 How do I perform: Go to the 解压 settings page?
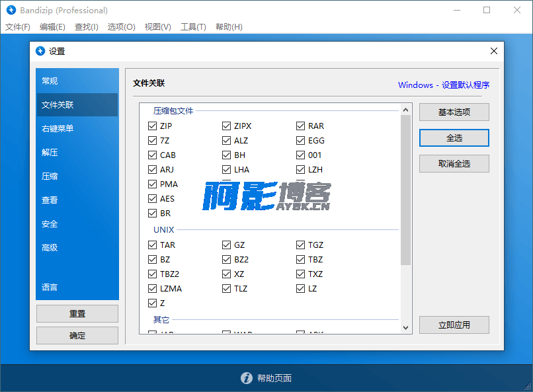point(77,152)
